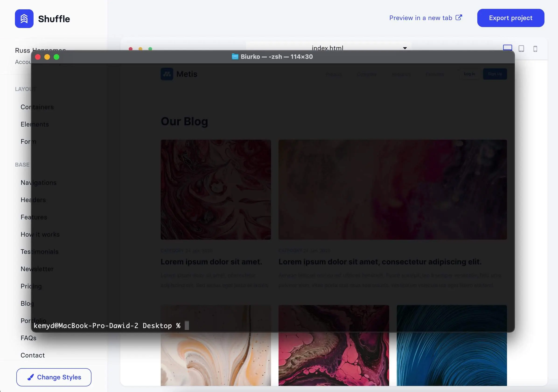
Task: Click the dropdown arrow next to index.html
Action: pos(405,48)
